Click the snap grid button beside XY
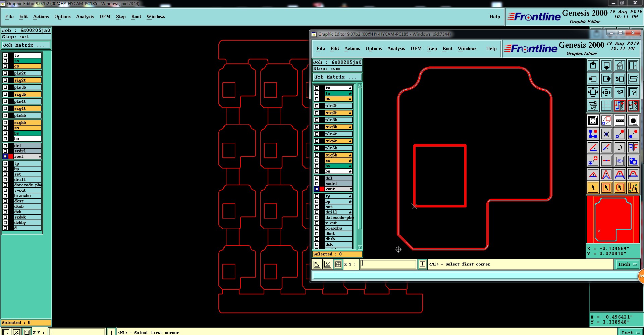 point(338,264)
